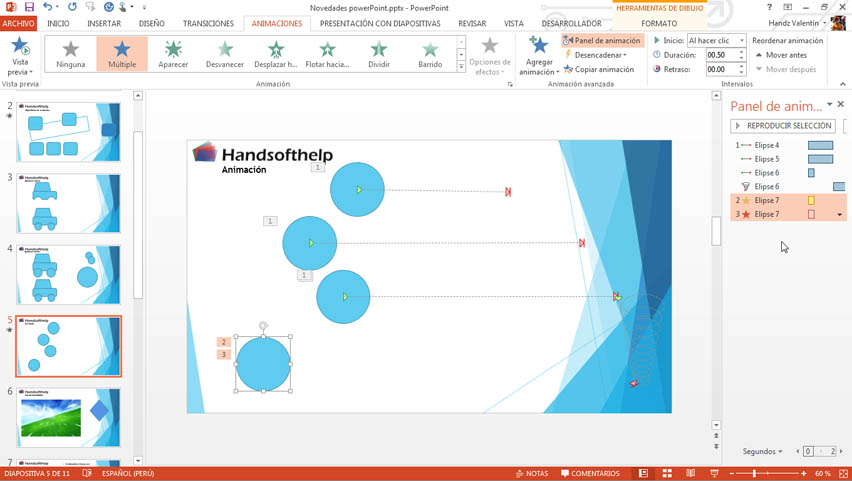The height and width of the screenshot is (481, 852).
Task: Toggle Comentarios pane in status bar
Action: 590,474
